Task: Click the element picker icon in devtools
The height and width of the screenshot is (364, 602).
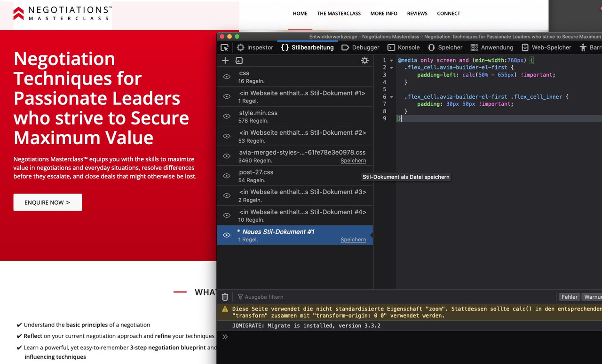Action: click(x=224, y=47)
